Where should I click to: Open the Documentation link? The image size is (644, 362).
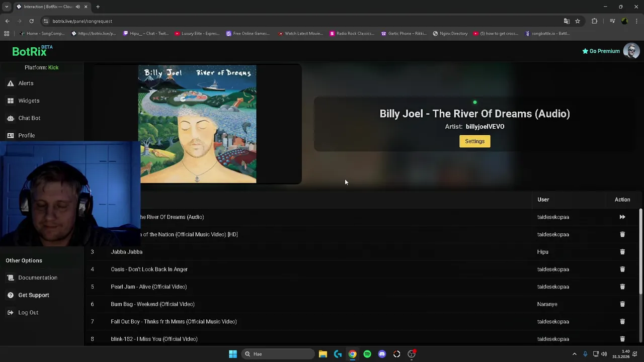pos(38,278)
